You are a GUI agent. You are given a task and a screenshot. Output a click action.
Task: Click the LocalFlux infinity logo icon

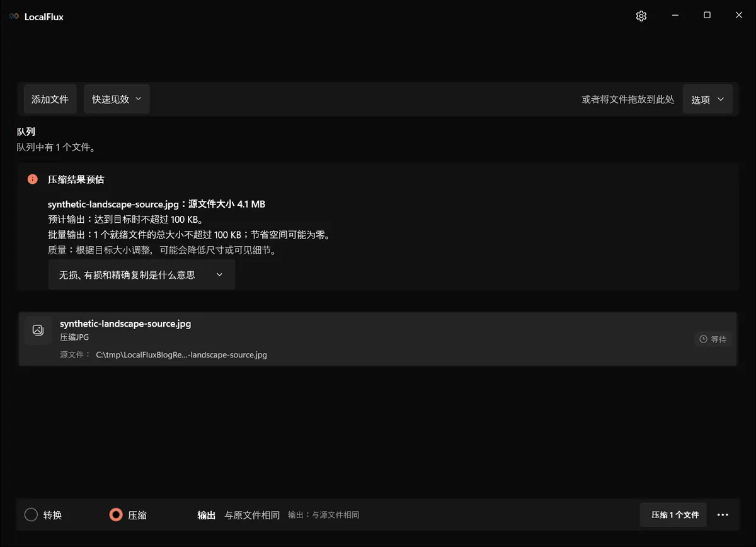(14, 16)
